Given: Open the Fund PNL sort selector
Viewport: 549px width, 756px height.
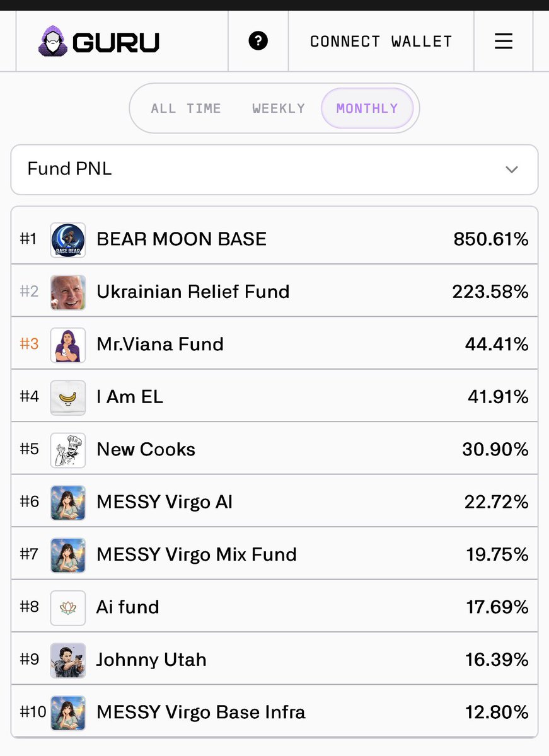Looking at the screenshot, I should coord(274,169).
